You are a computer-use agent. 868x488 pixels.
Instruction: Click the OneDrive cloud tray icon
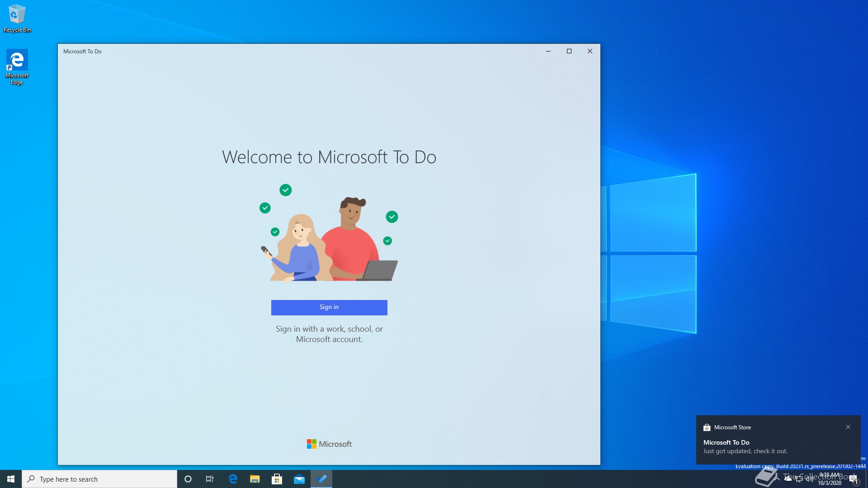(x=788, y=479)
